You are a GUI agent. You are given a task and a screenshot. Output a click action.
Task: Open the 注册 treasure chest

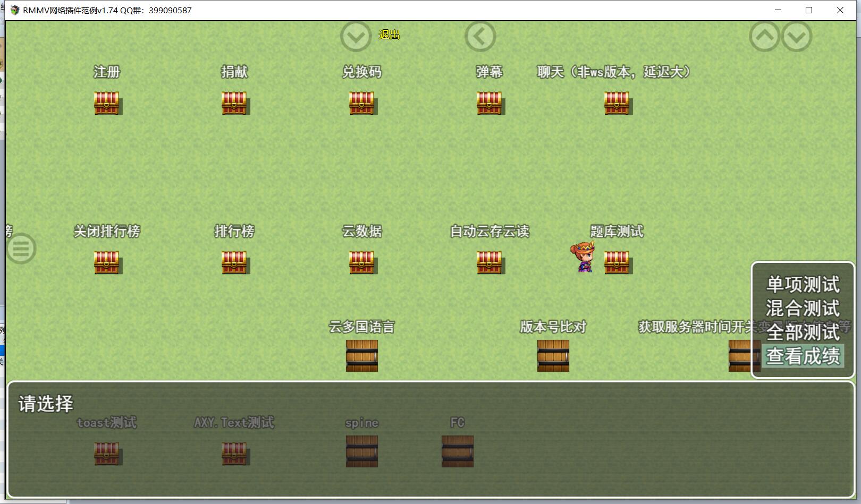[107, 103]
